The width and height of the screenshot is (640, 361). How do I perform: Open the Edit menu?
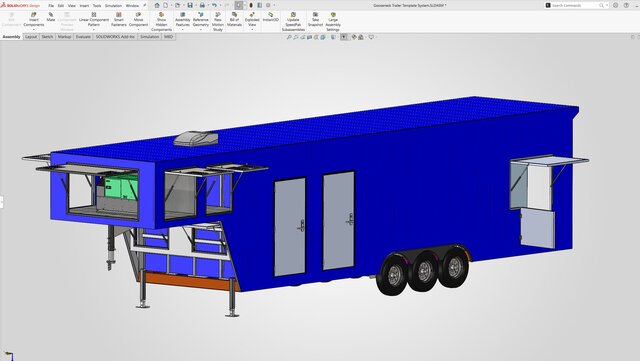[61, 6]
